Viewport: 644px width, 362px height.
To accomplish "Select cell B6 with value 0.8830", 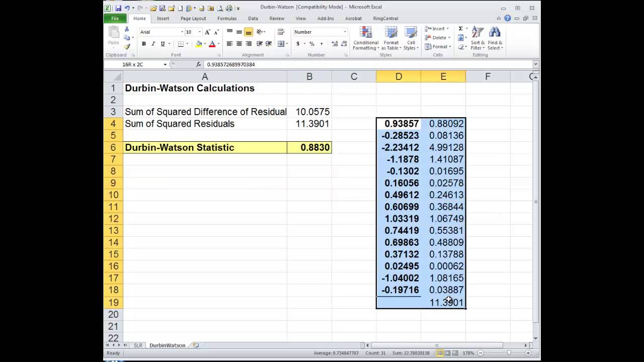I will coord(309,147).
